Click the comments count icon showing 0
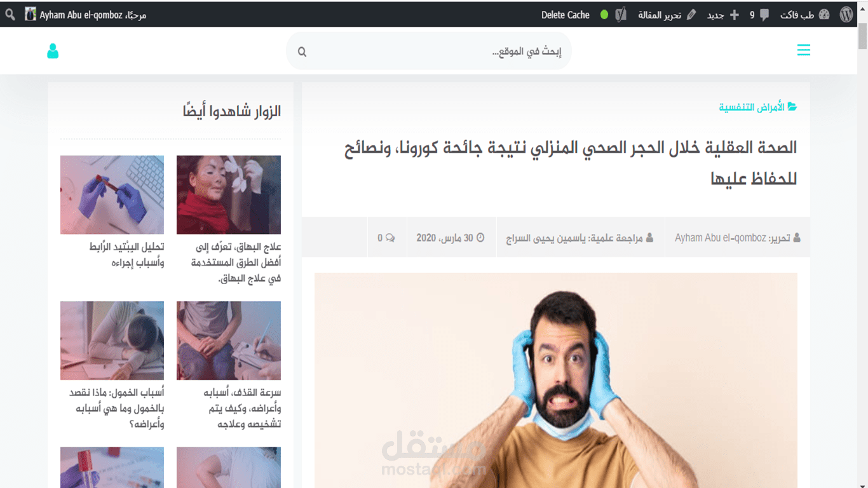868x488 pixels. (390, 238)
